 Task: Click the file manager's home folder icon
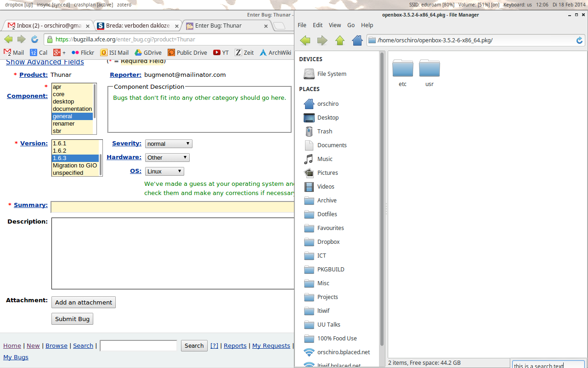click(357, 40)
